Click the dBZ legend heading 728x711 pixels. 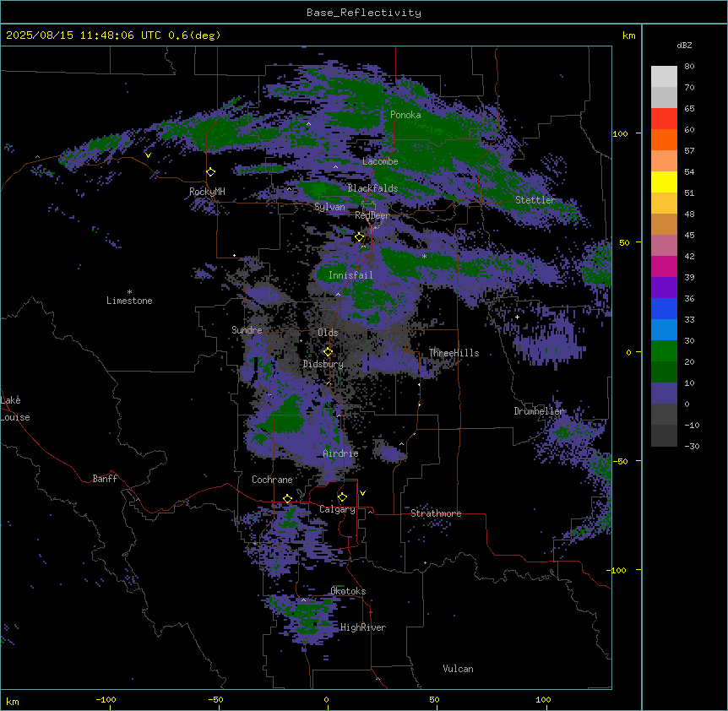pyautogui.click(x=684, y=45)
